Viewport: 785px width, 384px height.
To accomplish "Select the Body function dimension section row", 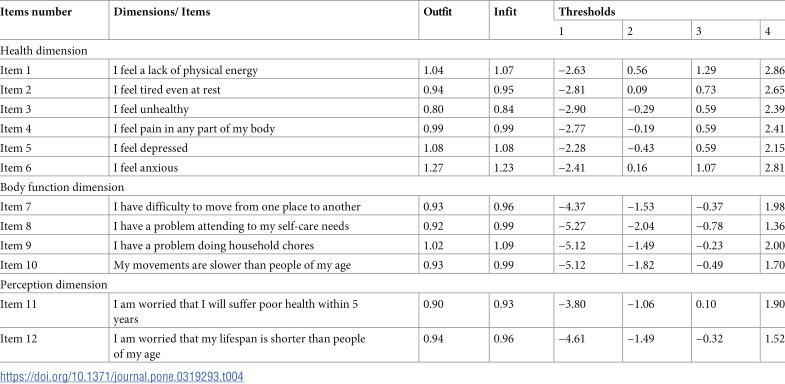I will 392,187.
